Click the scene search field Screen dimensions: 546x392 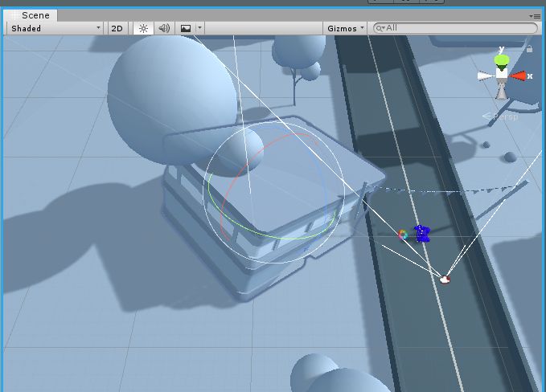coord(455,28)
